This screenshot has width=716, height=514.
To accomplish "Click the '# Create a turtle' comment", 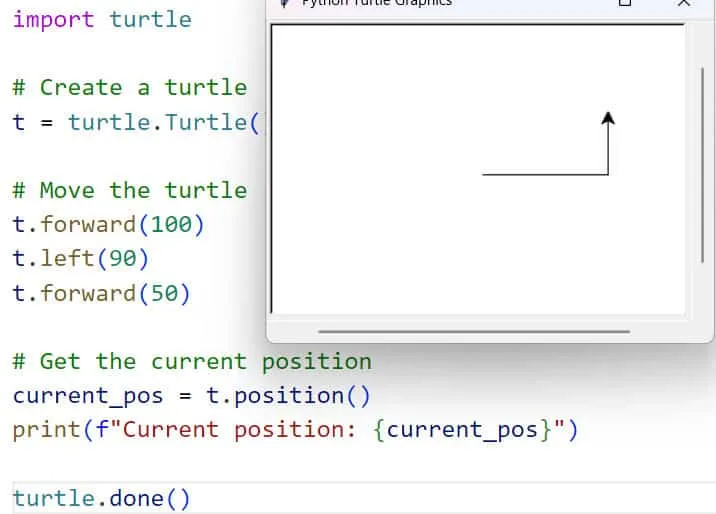I will 129,87.
